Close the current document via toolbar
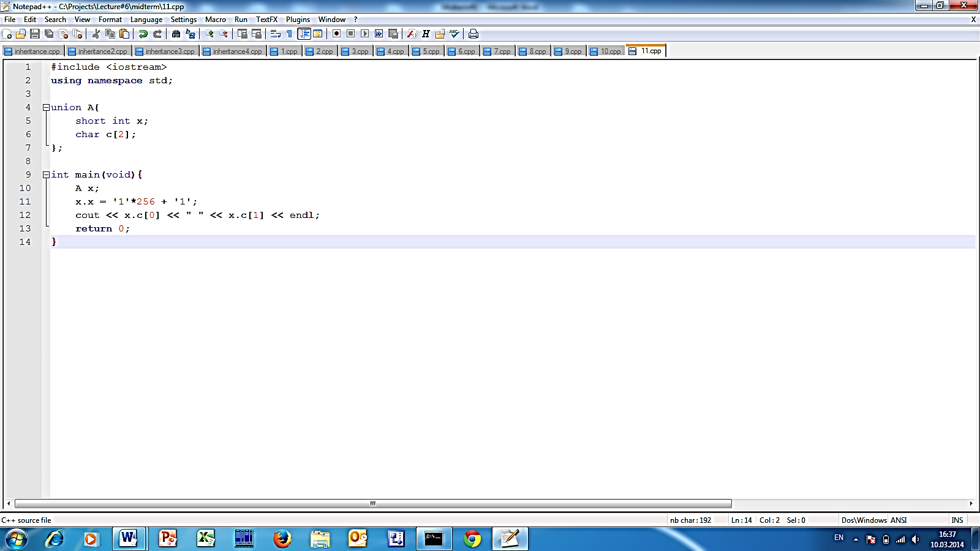The image size is (980, 551). point(63,34)
